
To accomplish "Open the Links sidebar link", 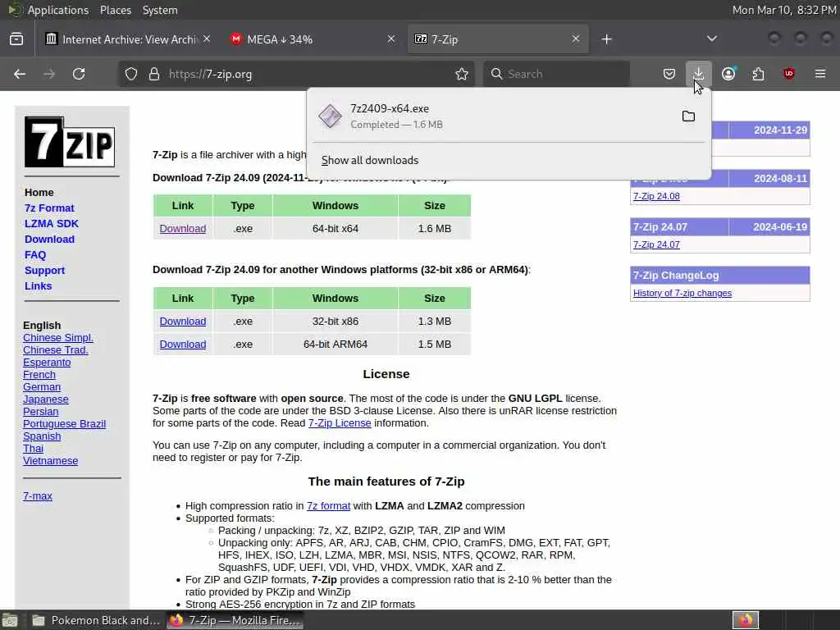I will [38, 286].
